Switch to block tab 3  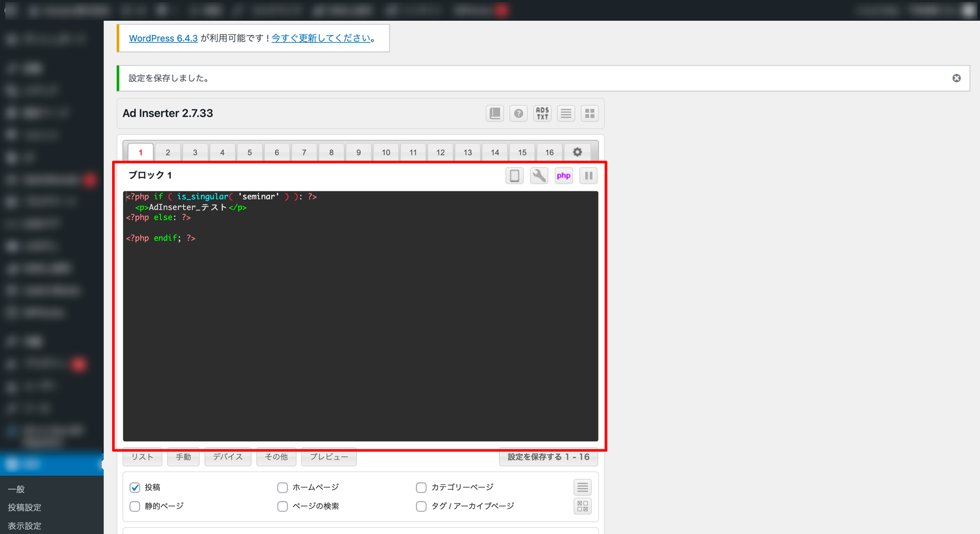(195, 152)
